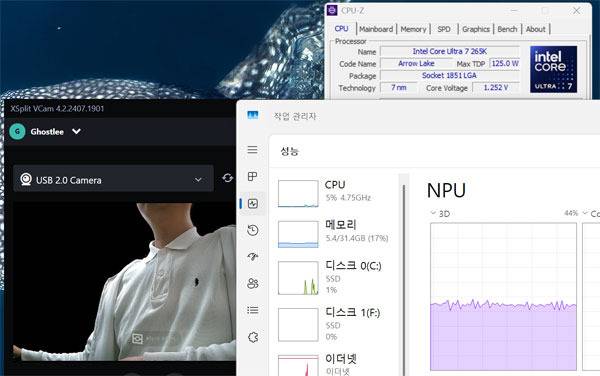Open Startup apps gauge icon
The width and height of the screenshot is (600, 376).
click(253, 257)
